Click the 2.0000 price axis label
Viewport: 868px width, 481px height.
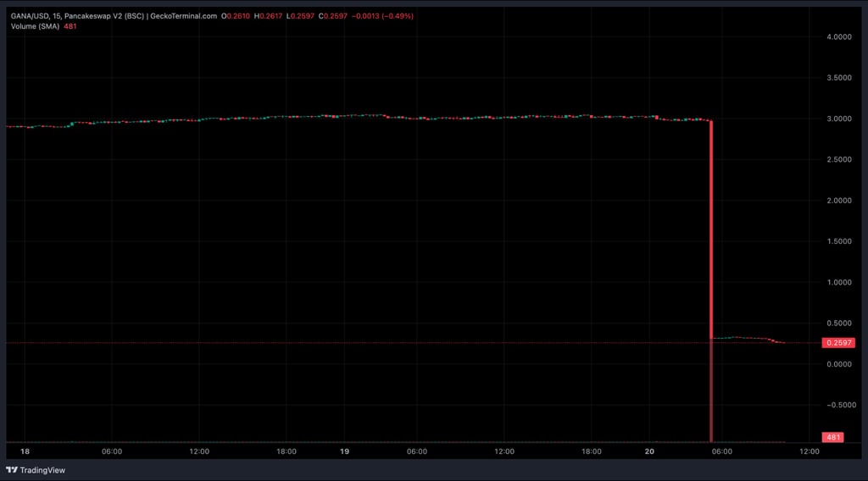click(838, 201)
